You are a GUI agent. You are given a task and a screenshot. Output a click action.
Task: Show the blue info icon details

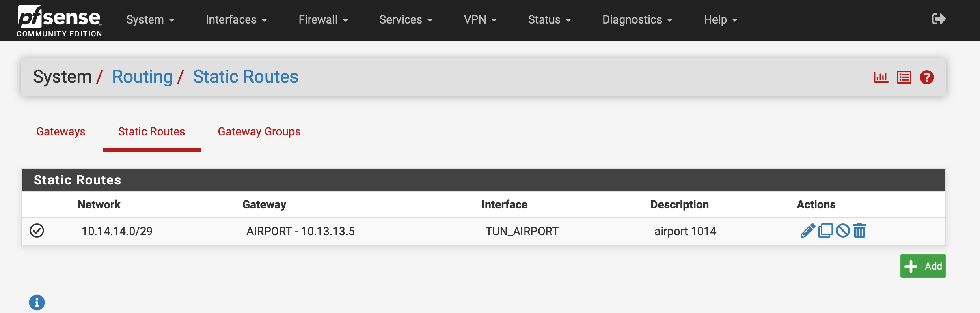tap(37, 302)
